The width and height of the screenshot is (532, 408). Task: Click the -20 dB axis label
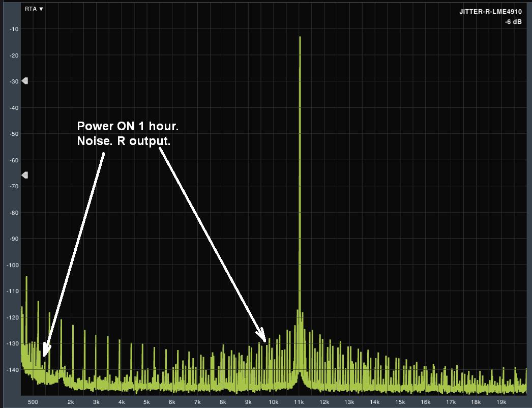tap(14, 55)
